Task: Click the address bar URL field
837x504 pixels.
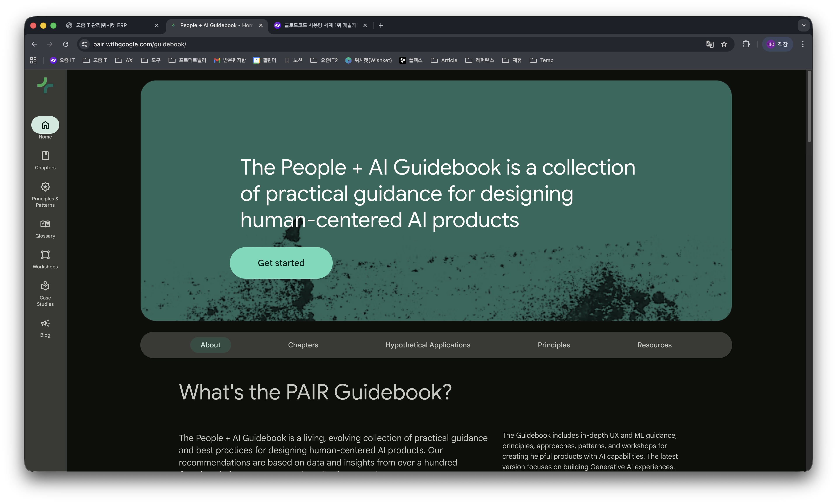Action: click(x=374, y=44)
